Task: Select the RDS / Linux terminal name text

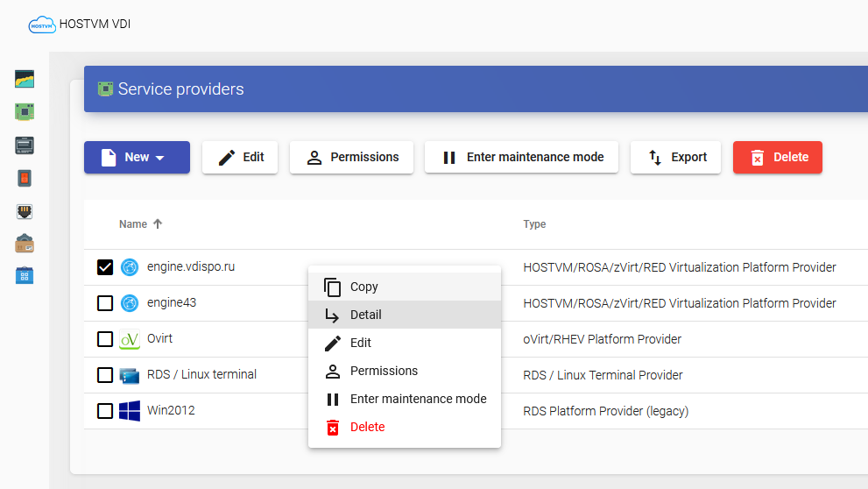Action: point(201,374)
